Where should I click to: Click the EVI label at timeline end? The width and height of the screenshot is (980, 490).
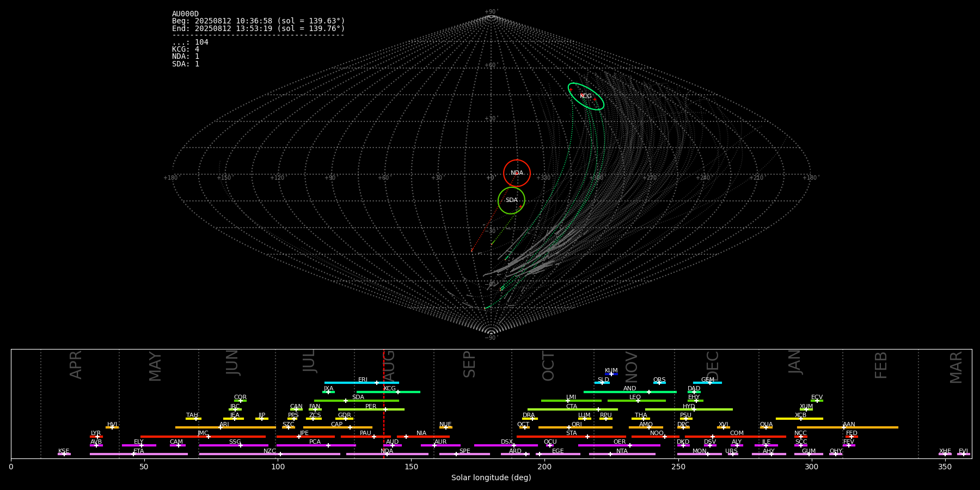click(963, 451)
